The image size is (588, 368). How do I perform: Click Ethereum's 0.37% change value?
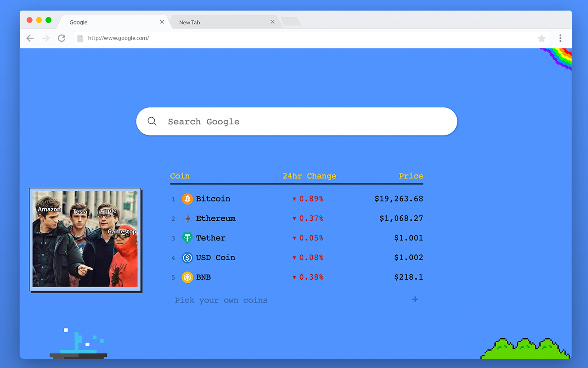coord(311,218)
